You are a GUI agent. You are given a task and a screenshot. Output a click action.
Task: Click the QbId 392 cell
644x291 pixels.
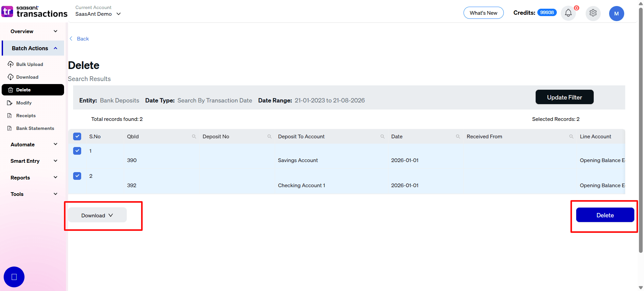pyautogui.click(x=132, y=186)
